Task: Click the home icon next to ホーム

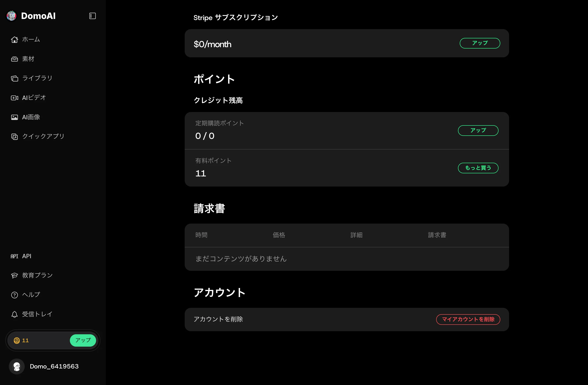Action: pos(15,39)
